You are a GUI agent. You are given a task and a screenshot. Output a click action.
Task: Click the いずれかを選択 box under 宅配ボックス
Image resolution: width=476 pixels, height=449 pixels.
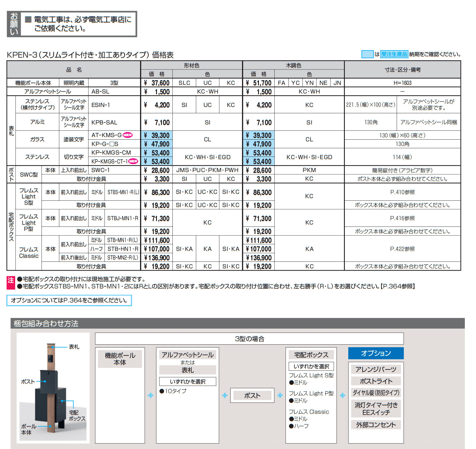(x=311, y=366)
